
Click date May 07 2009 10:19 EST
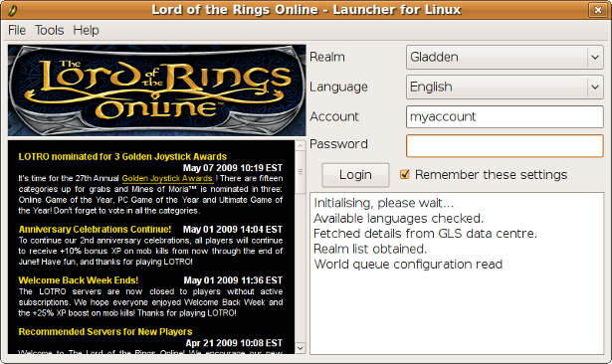tap(233, 168)
